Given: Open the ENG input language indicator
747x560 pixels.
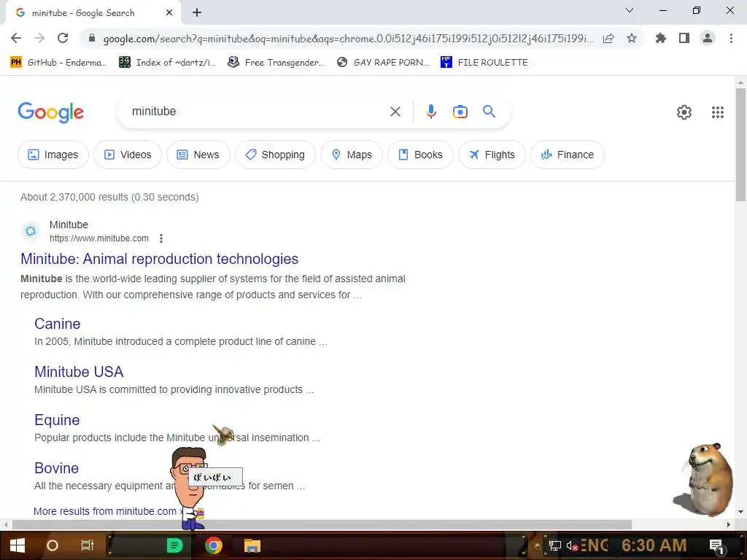Looking at the screenshot, I should coord(594,545).
